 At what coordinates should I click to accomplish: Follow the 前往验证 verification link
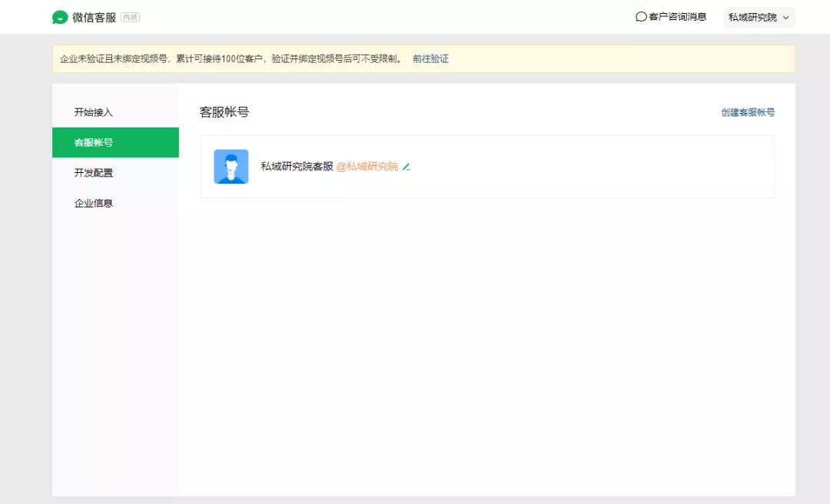(430, 59)
